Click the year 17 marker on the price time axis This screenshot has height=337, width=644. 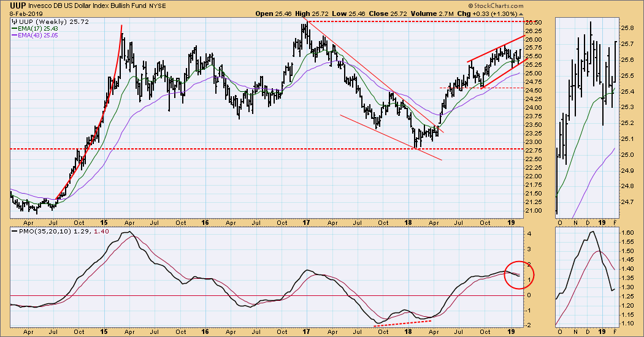[x=305, y=222]
